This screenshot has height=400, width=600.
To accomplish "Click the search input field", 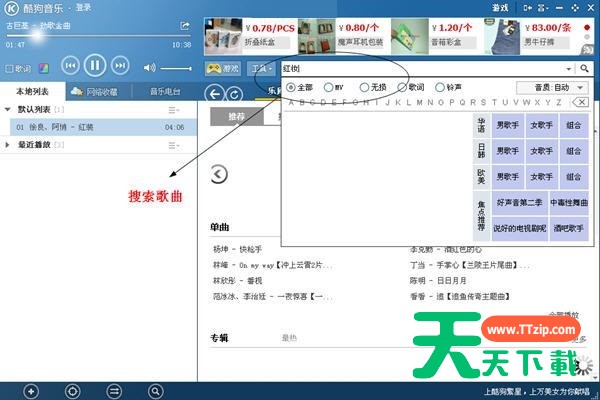I will tap(423, 69).
